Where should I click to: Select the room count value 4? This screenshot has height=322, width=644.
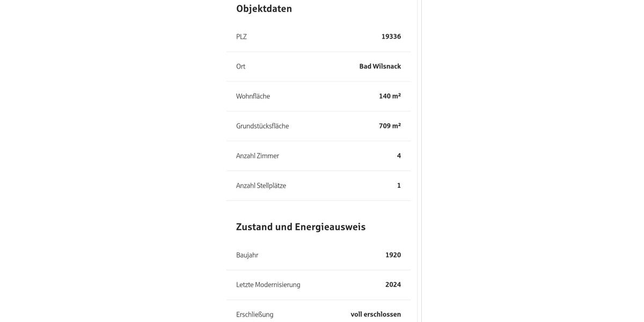pyautogui.click(x=399, y=156)
